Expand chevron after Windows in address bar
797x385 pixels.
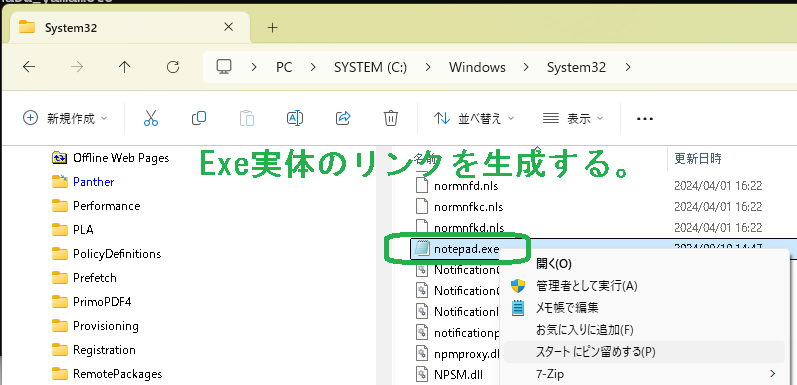coord(526,67)
